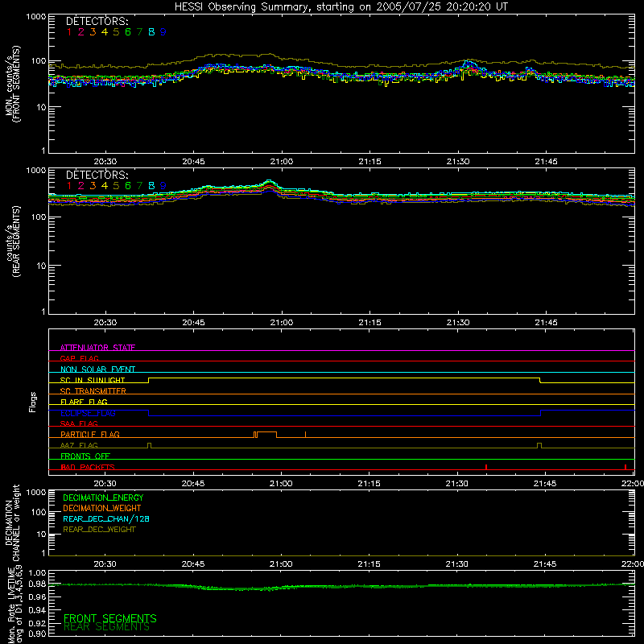Click the 22:00 tick label under Flags plot
Screen dimensions: 644x644
[x=633, y=484]
